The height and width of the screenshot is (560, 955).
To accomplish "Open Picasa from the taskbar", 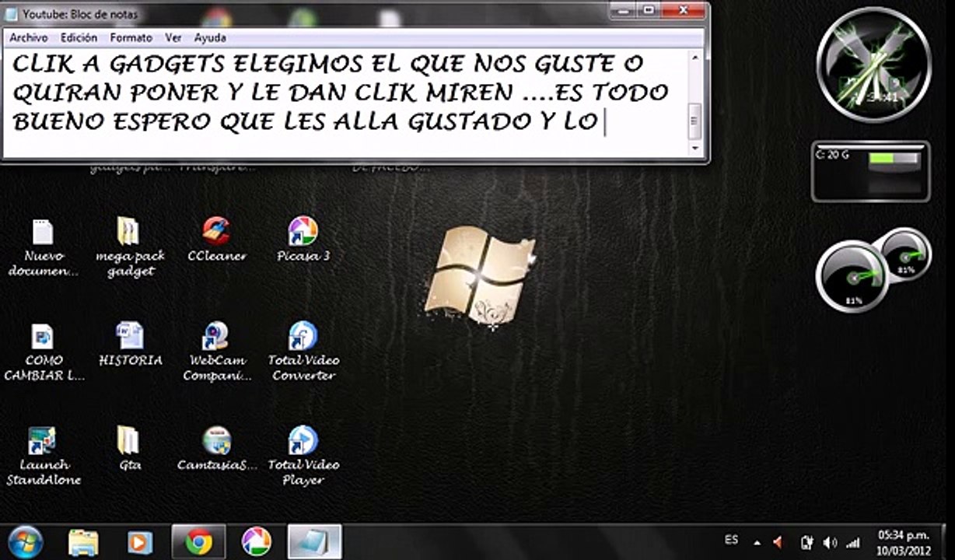I will [256, 541].
